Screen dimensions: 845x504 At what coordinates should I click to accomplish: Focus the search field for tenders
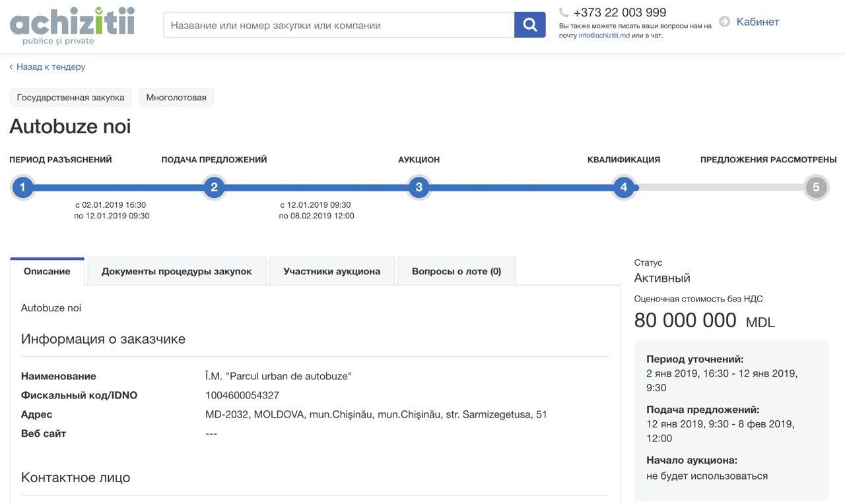coord(339,25)
